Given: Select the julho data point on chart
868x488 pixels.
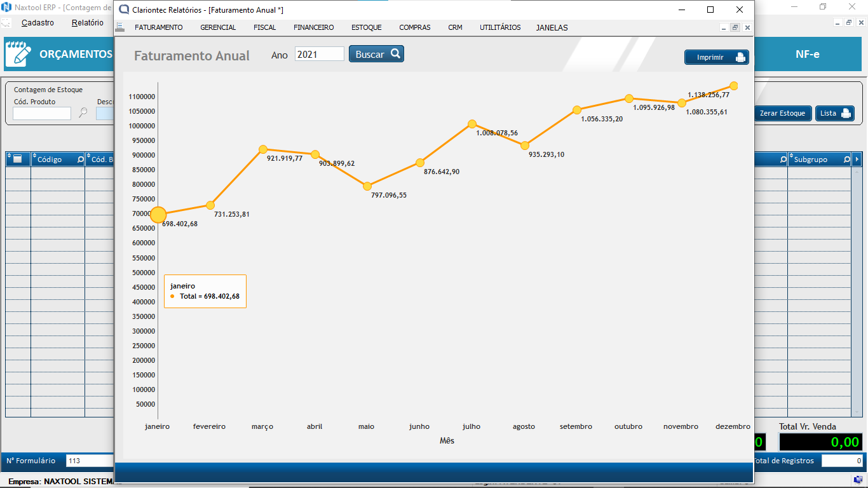Looking at the screenshot, I should point(472,124).
